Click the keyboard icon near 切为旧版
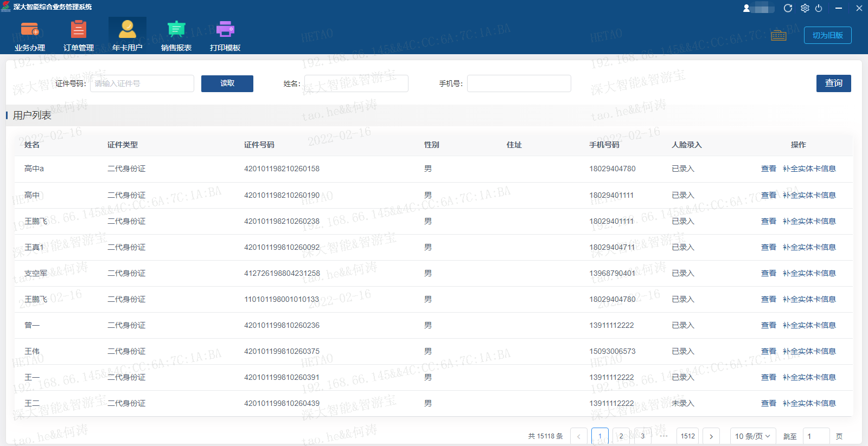 [x=778, y=36]
